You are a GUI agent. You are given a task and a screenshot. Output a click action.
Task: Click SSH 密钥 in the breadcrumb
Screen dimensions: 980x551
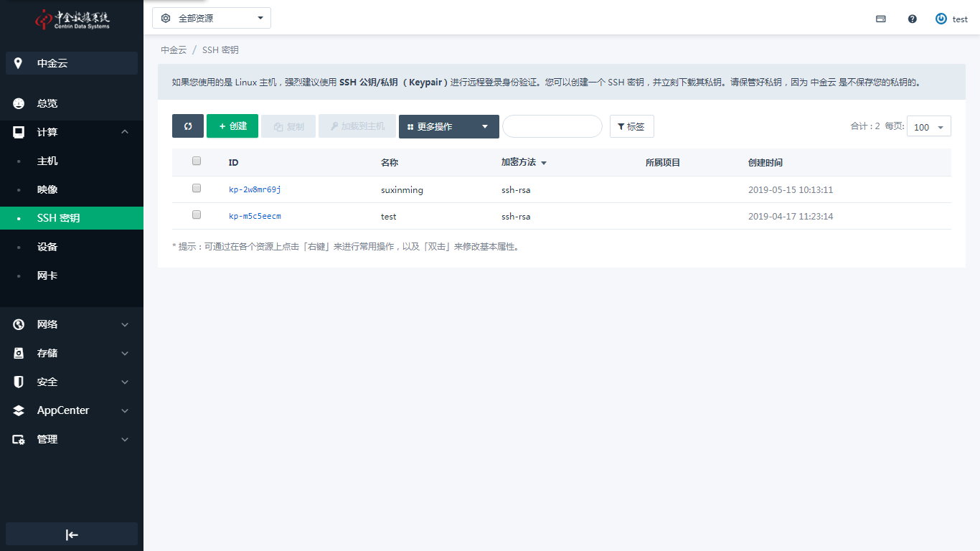[220, 50]
